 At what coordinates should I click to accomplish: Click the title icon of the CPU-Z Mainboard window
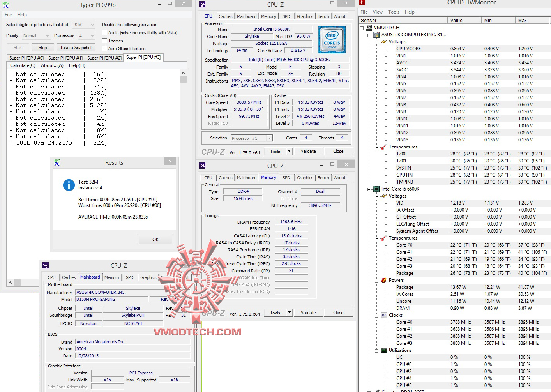click(46, 265)
